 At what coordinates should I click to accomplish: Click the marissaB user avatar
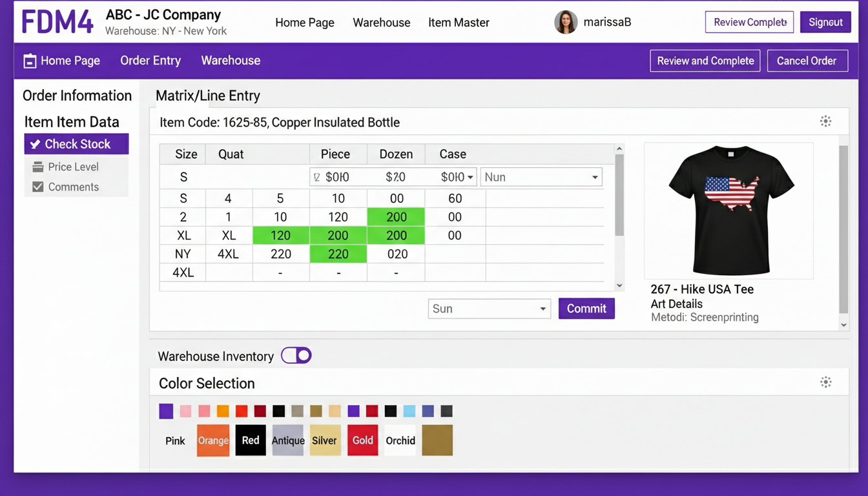click(x=566, y=22)
